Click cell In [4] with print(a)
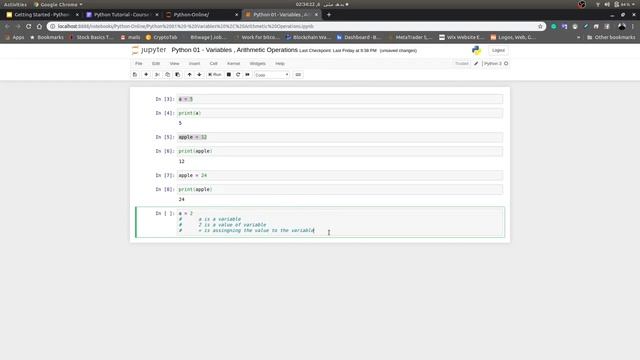 [340, 113]
